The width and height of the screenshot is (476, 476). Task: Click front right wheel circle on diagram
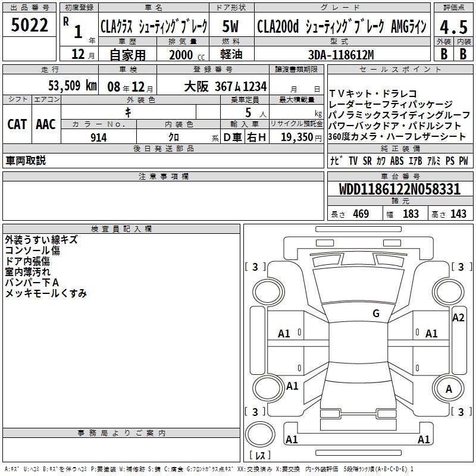449,292
